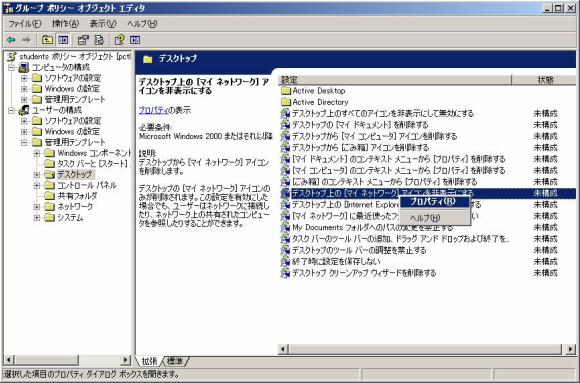This screenshot has width=580, height=383.
Task: Expand the ネットワーク tree node
Action: coord(37,207)
